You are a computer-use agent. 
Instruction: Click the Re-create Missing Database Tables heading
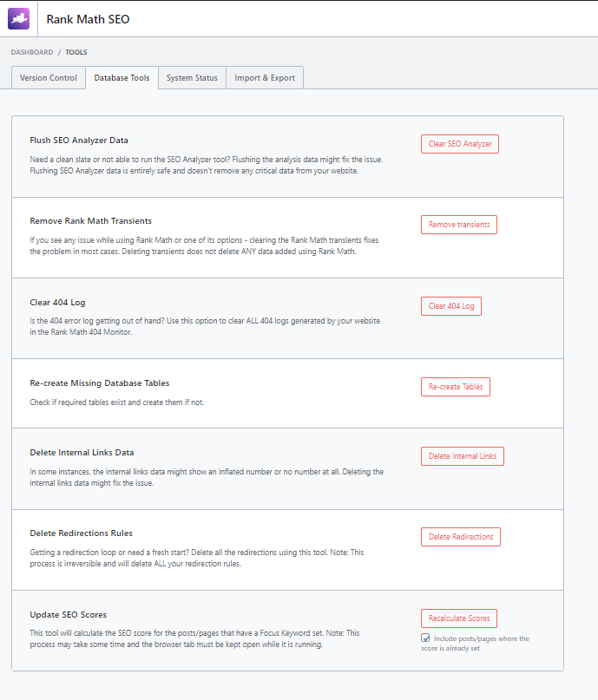[100, 383]
